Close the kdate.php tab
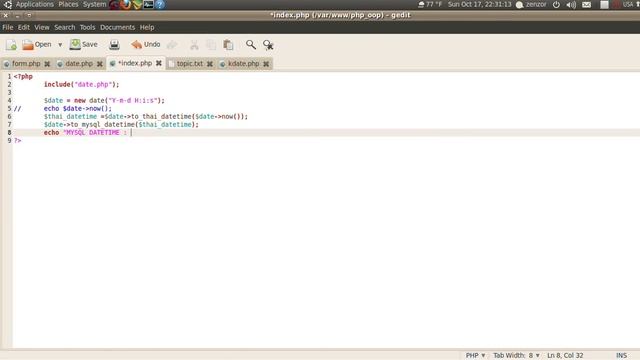This screenshot has height=360, width=640. (266, 64)
